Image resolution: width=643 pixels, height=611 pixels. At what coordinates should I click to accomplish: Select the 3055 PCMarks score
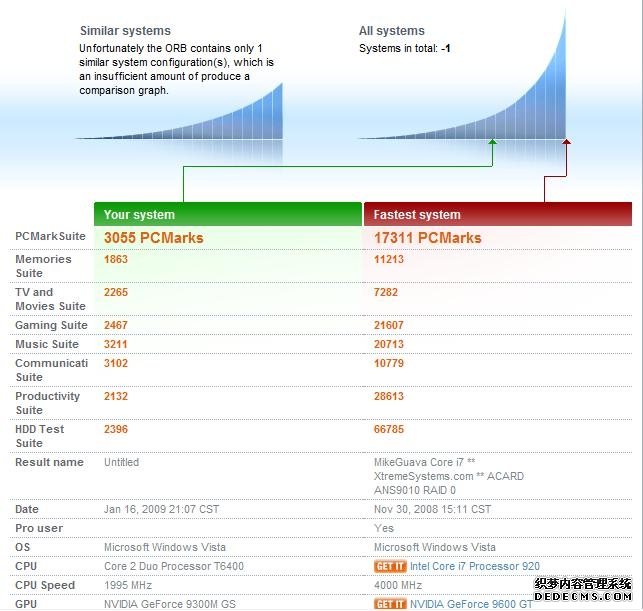(153, 238)
